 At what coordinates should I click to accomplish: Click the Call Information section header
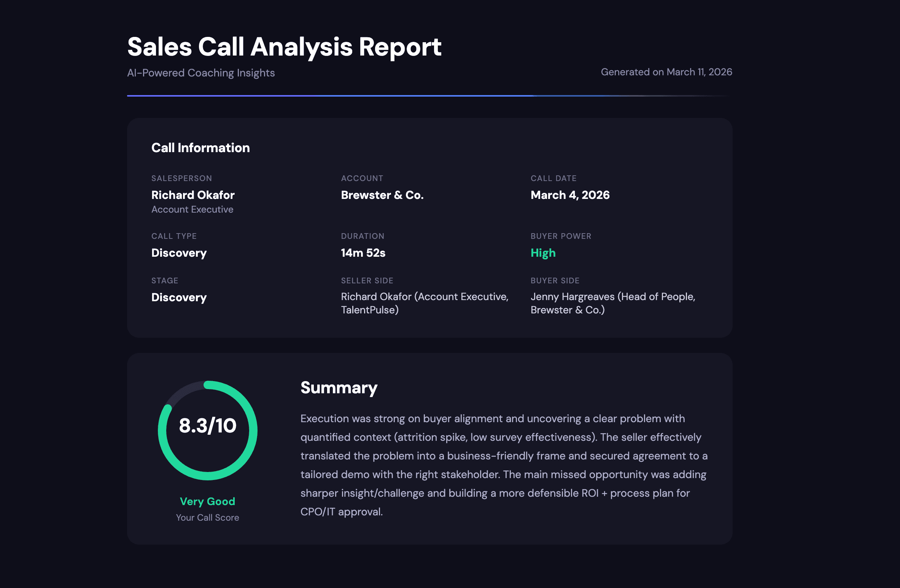(201, 148)
